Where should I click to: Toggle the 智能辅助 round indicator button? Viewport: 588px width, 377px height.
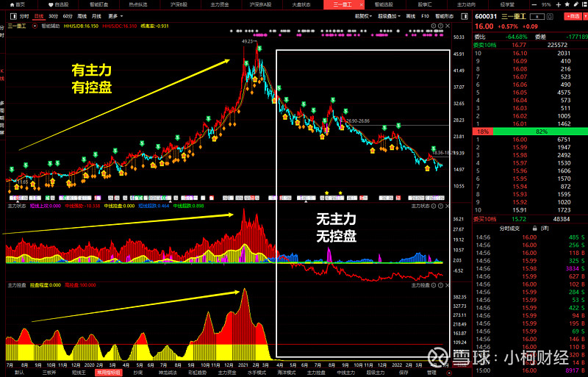(x=35, y=26)
